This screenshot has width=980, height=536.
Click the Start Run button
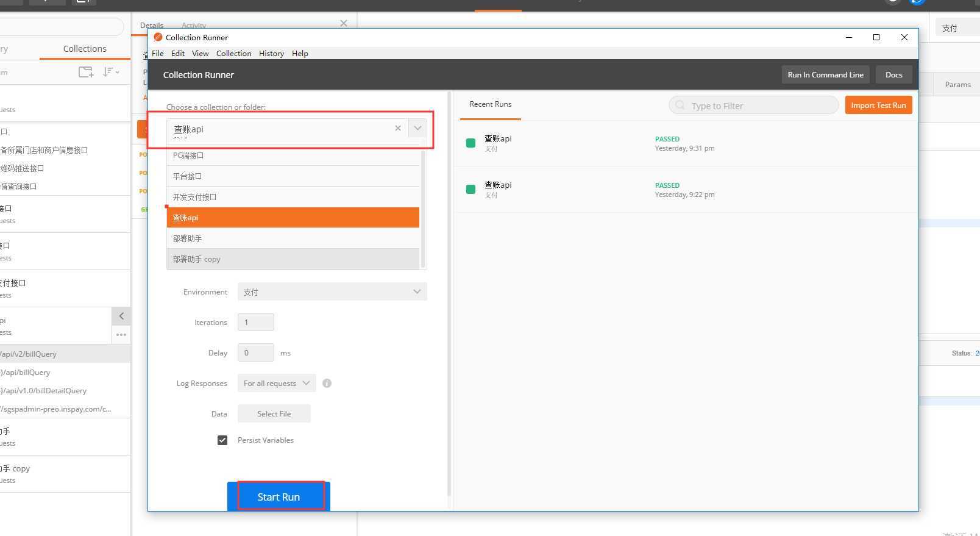(x=279, y=496)
